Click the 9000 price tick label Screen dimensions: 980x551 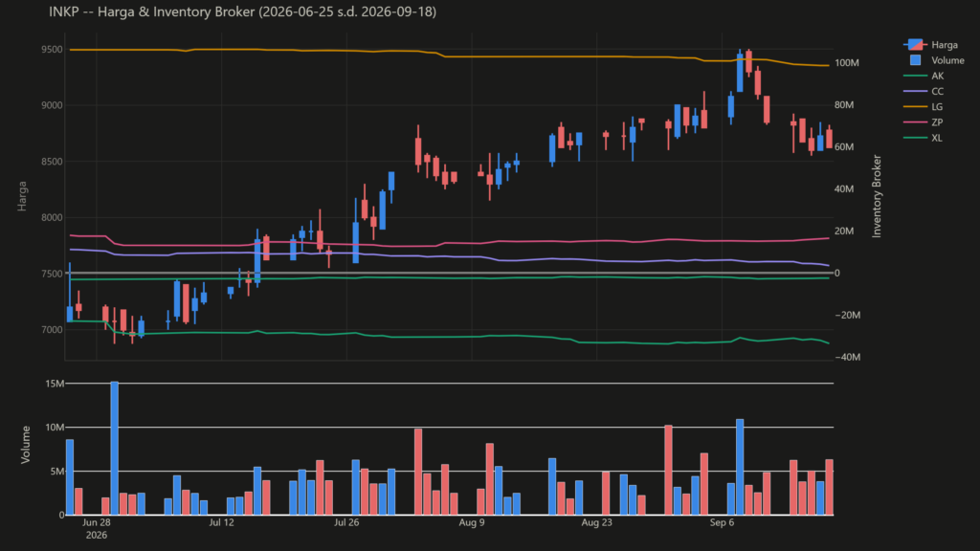point(52,105)
